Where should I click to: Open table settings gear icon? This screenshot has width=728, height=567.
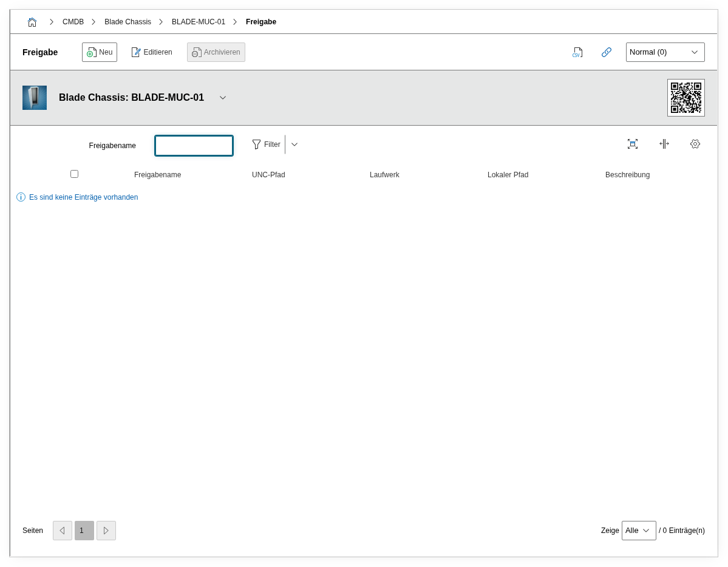click(695, 144)
